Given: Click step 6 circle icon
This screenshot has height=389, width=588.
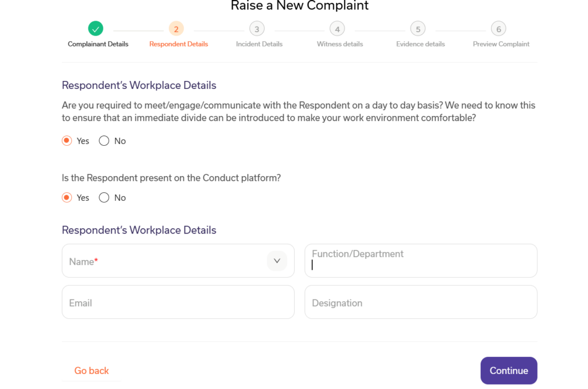Looking at the screenshot, I should click(x=498, y=29).
